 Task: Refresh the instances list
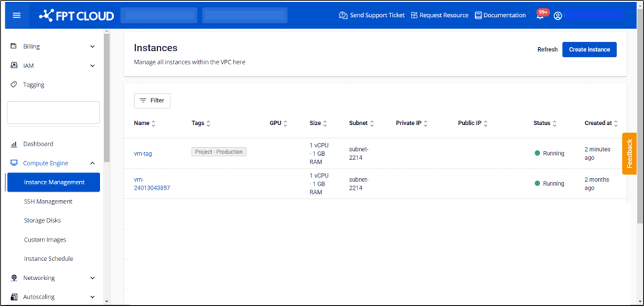coord(547,49)
